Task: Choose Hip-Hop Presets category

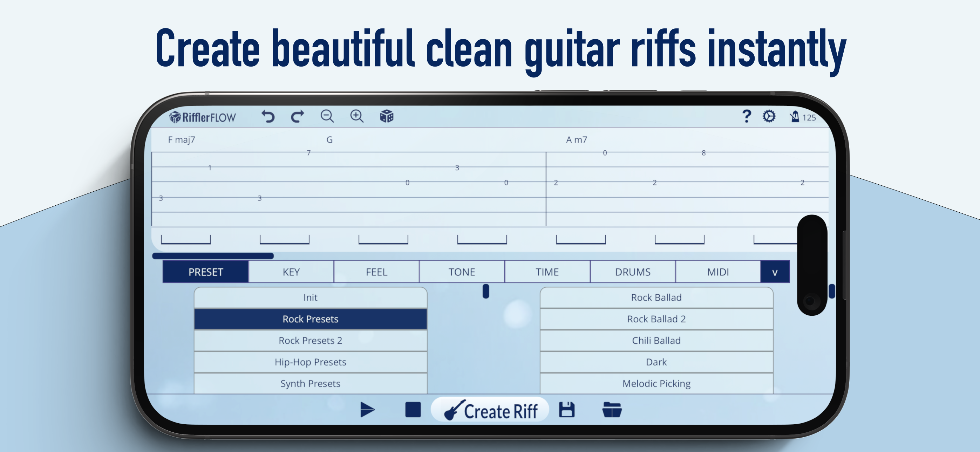Action: click(x=311, y=362)
